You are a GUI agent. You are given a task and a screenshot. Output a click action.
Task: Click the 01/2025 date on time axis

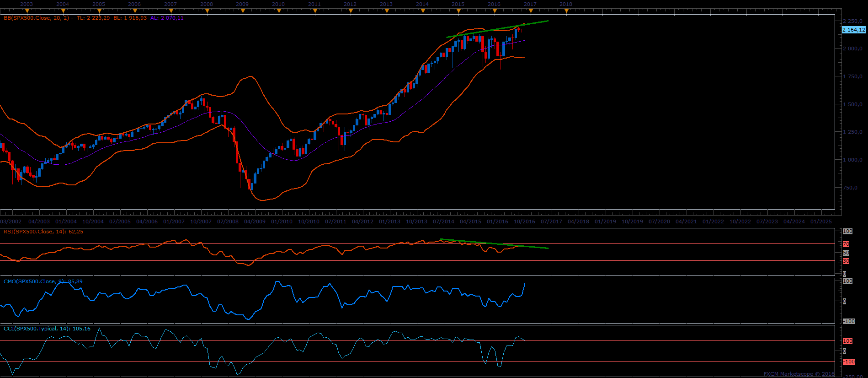[x=821, y=221]
